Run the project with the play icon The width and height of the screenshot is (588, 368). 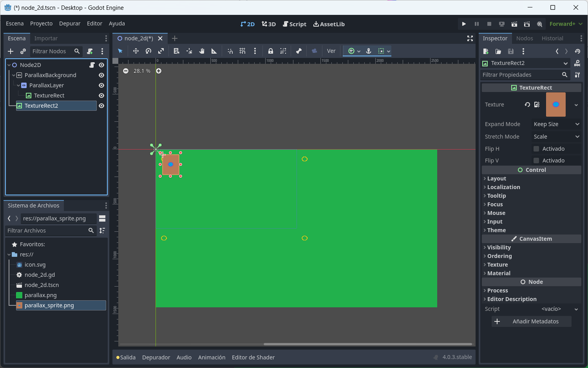[x=464, y=24]
